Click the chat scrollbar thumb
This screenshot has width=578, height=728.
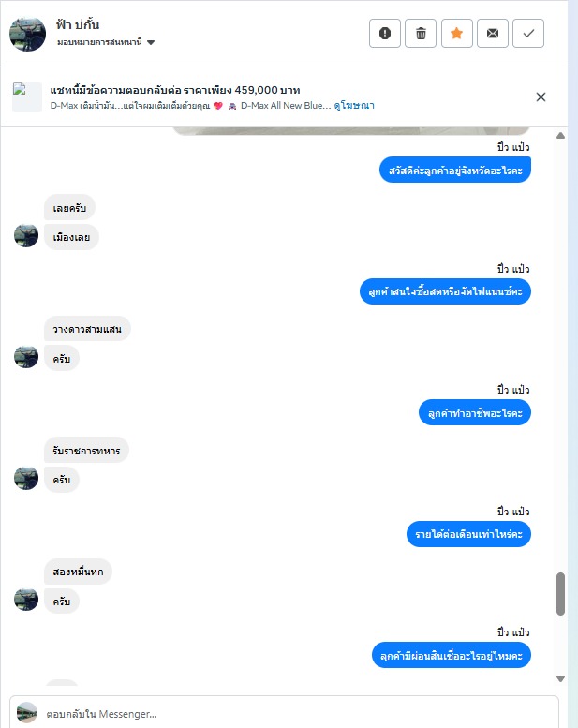560,594
